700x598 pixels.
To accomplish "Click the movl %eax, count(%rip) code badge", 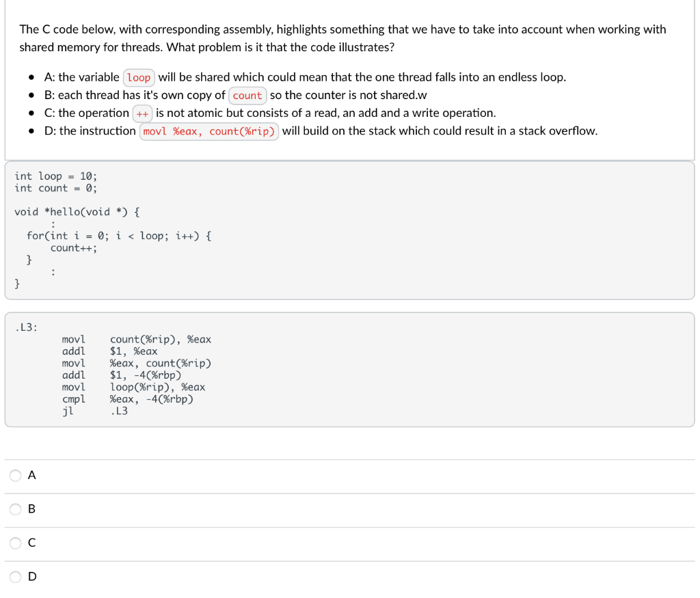I will [208, 131].
